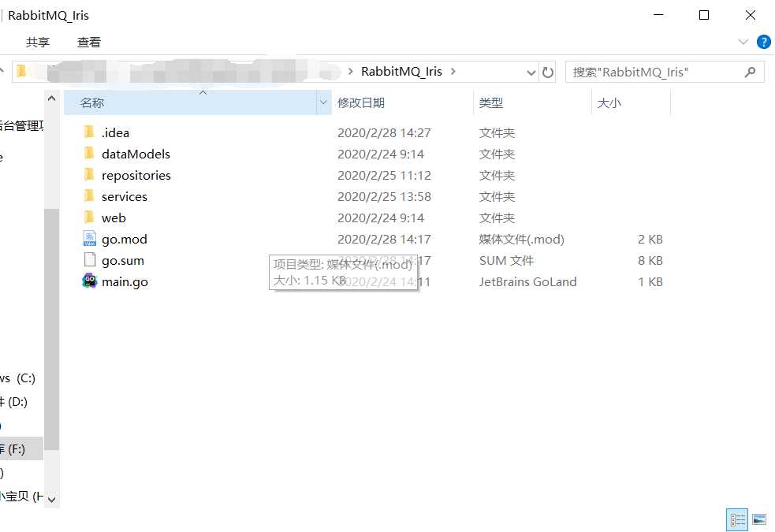This screenshot has height=532, width=775.
Task: Click date 2020/2/28 14:27 of .idea
Action: (x=384, y=133)
